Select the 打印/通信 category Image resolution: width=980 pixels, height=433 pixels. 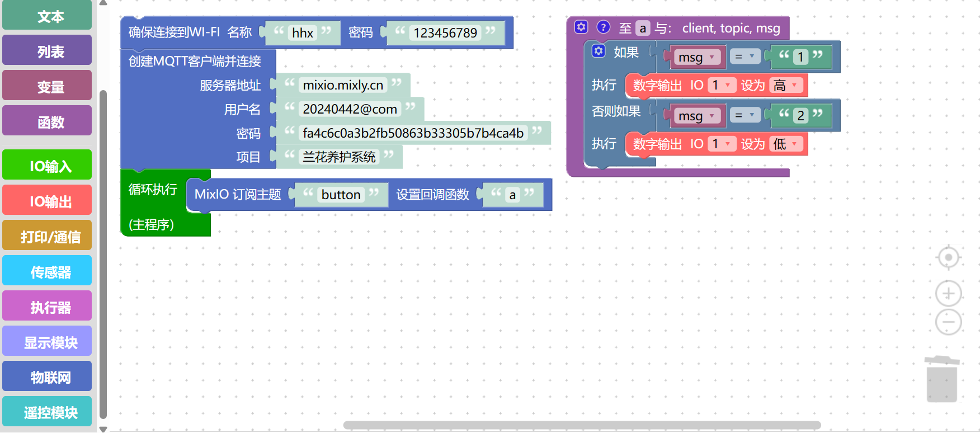tap(47, 236)
